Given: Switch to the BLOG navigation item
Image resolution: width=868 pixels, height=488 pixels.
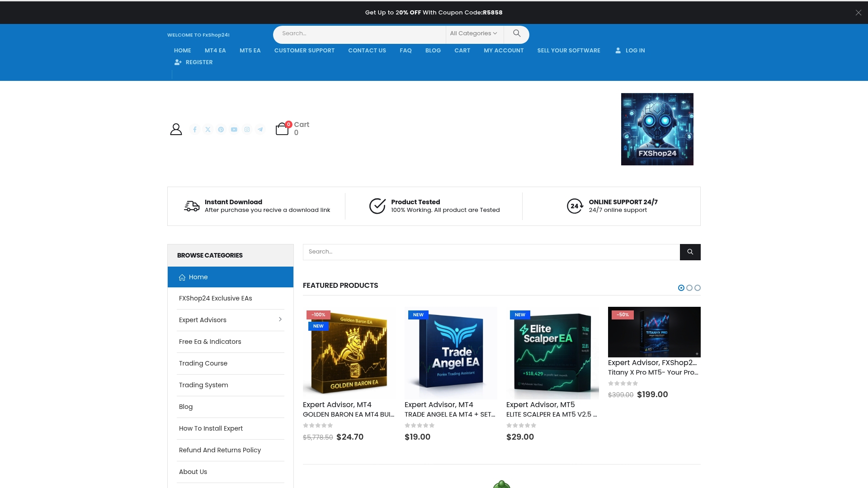Looking at the screenshot, I should [433, 50].
